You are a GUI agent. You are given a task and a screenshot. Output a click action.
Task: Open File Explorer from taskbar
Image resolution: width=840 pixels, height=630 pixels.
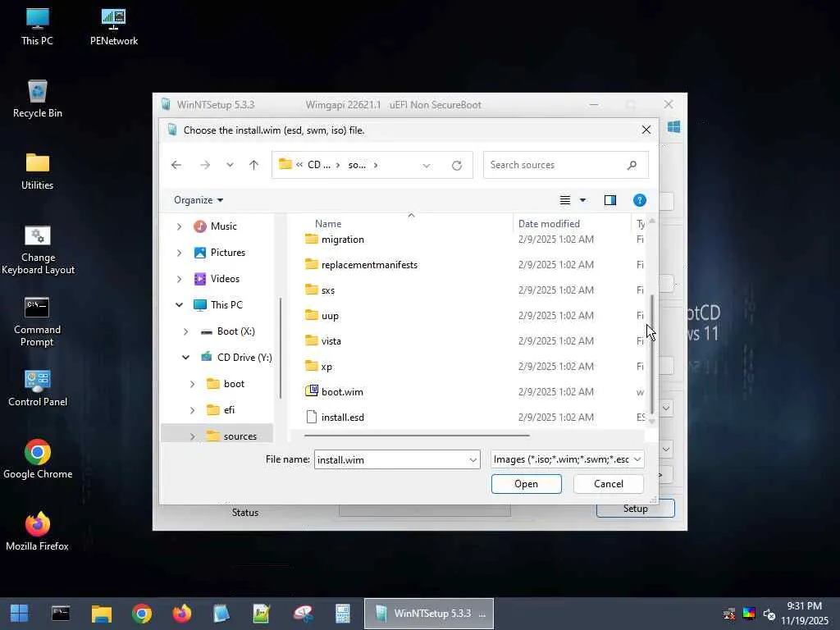101,614
